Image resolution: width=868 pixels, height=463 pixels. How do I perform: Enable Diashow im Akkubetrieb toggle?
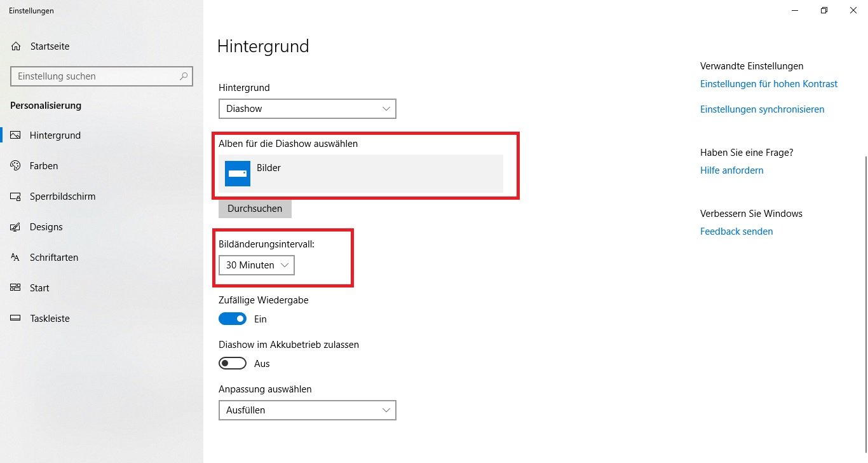232,364
